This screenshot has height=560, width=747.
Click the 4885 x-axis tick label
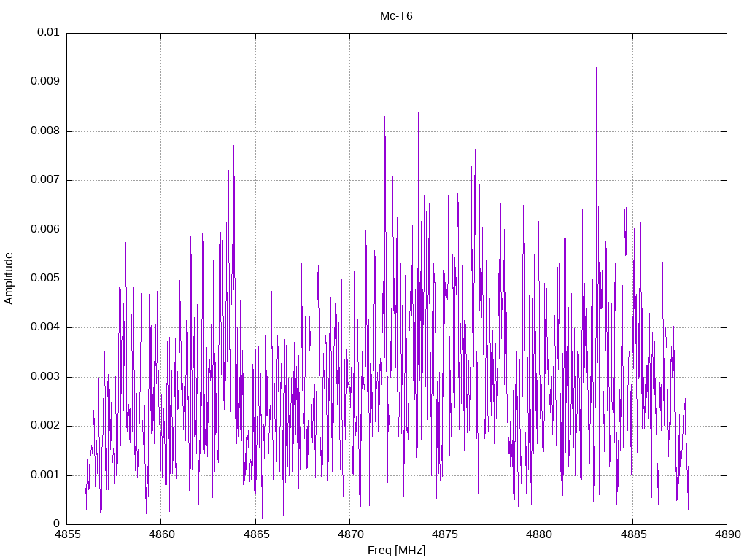pyautogui.click(x=632, y=534)
